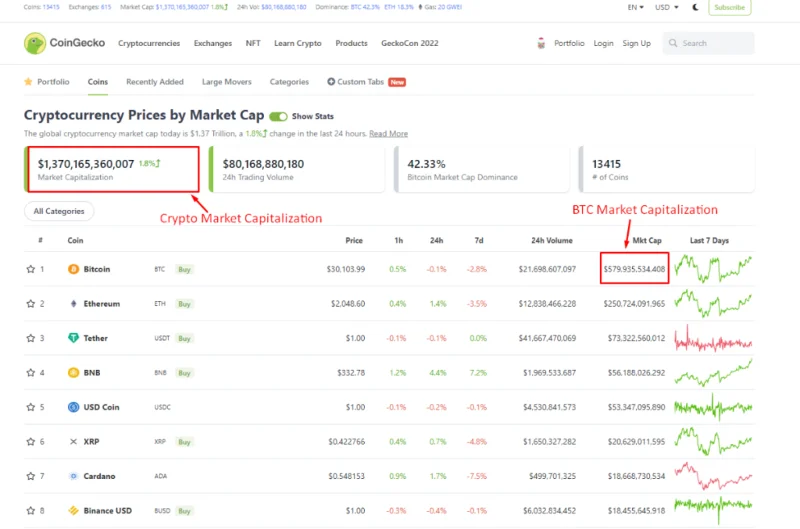This screenshot has height=529, width=800.
Task: Click the Cardano coin icon
Action: click(73, 476)
